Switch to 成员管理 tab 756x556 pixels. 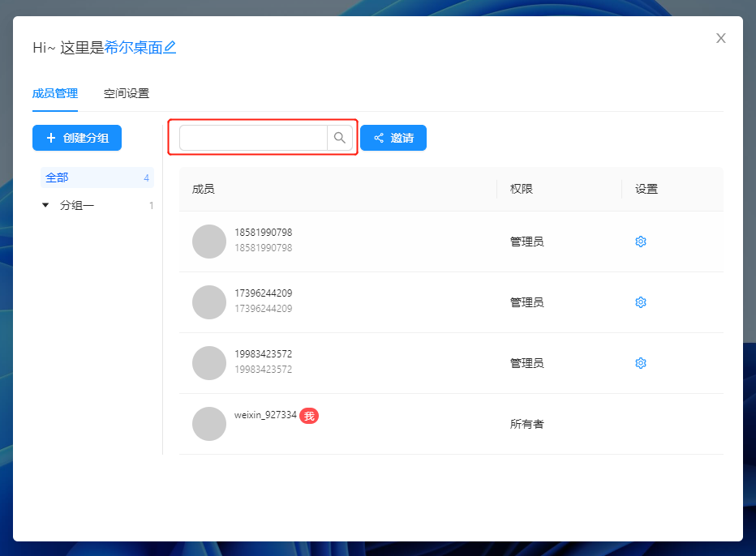coord(55,93)
